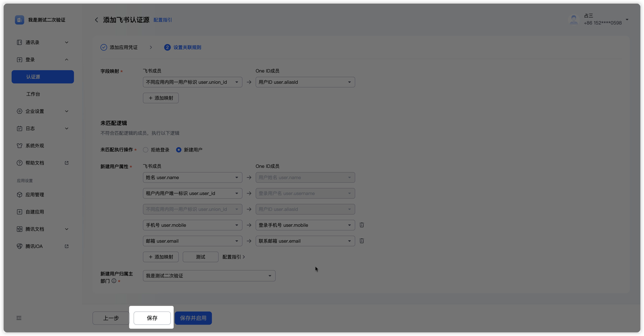Open the user.union_id 字段映射 dropdown
Screen dimensions: 644x336
tap(192, 82)
